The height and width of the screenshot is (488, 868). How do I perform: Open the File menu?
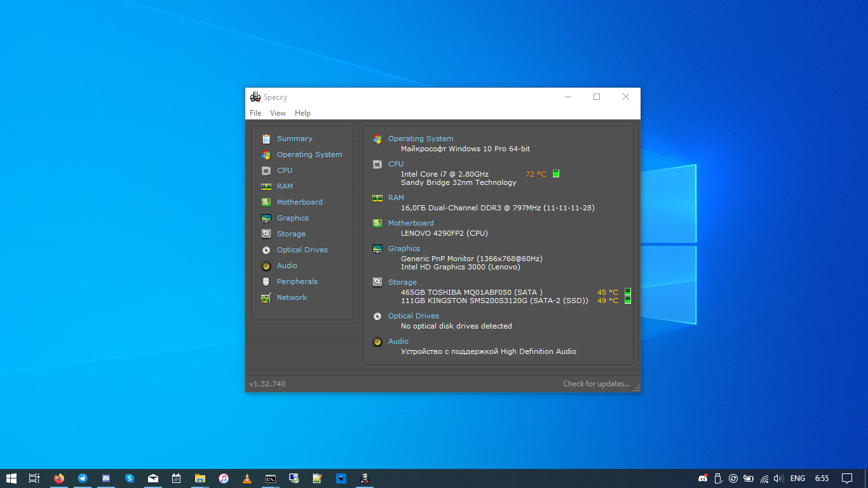point(255,113)
